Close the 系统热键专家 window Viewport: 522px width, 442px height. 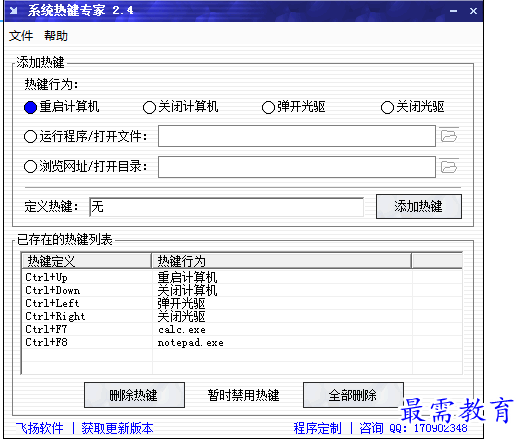click(x=473, y=11)
